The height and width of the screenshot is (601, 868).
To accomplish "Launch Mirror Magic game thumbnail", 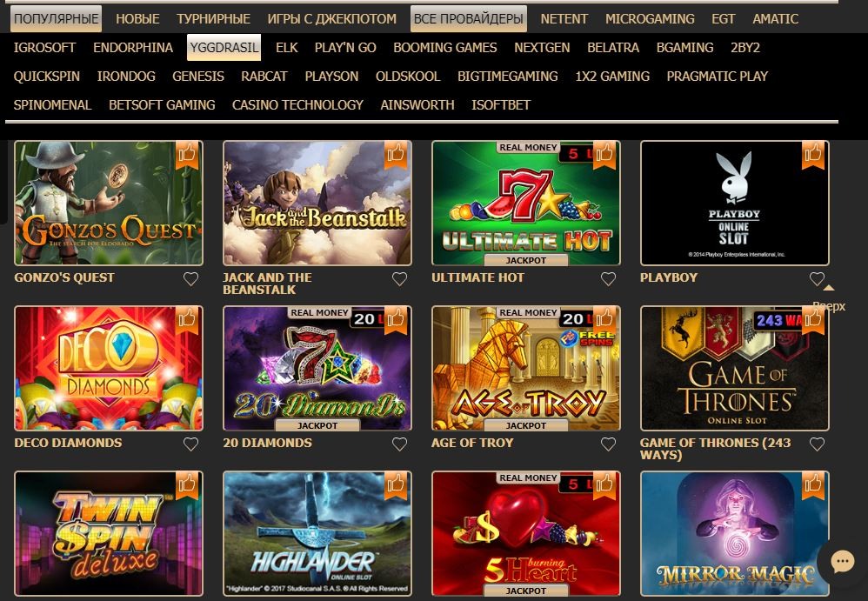I will (735, 533).
